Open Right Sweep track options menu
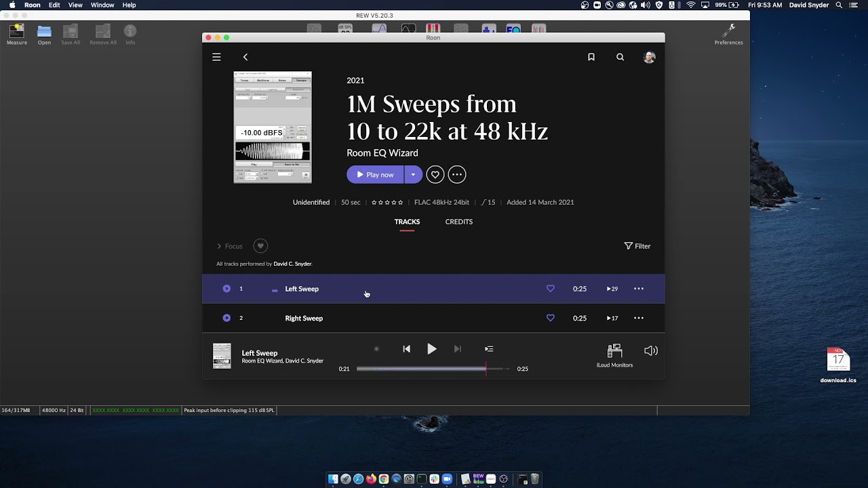868x488 pixels. [x=639, y=318]
